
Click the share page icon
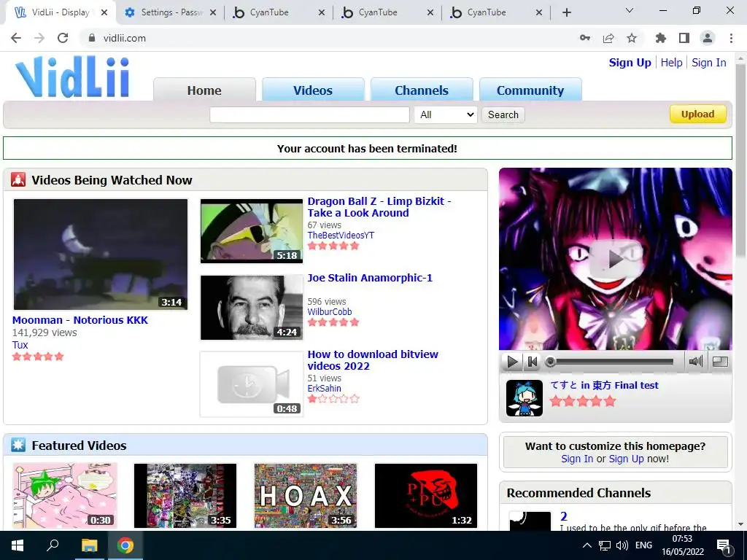608,38
